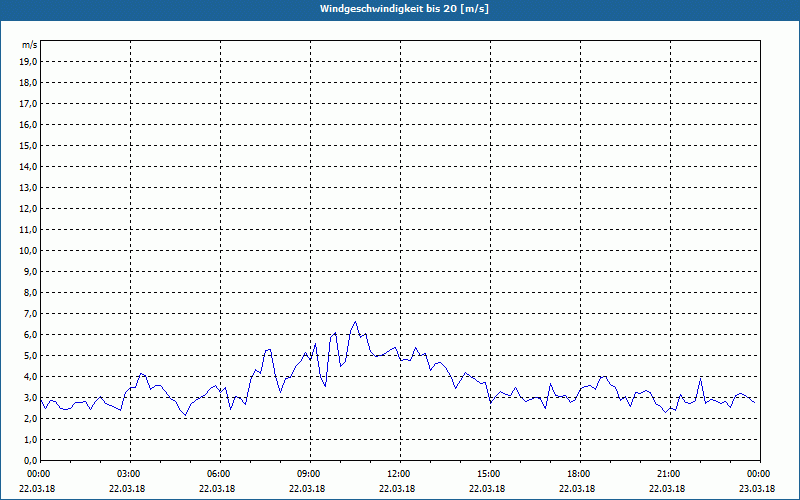Click the 06:00 time axis label
This screenshot has height=500, width=800.
pos(218,474)
